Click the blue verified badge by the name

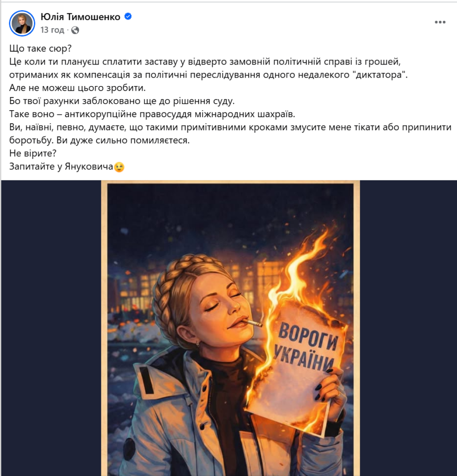point(128,16)
